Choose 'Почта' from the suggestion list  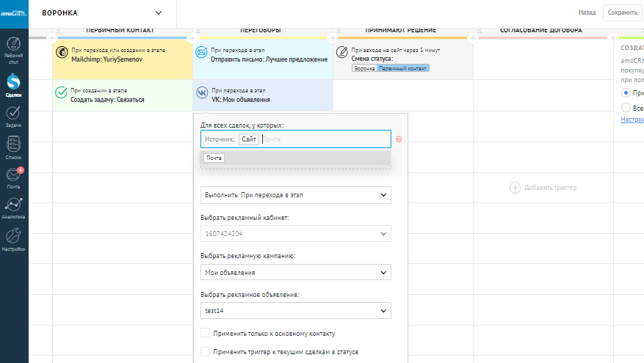pos(214,158)
